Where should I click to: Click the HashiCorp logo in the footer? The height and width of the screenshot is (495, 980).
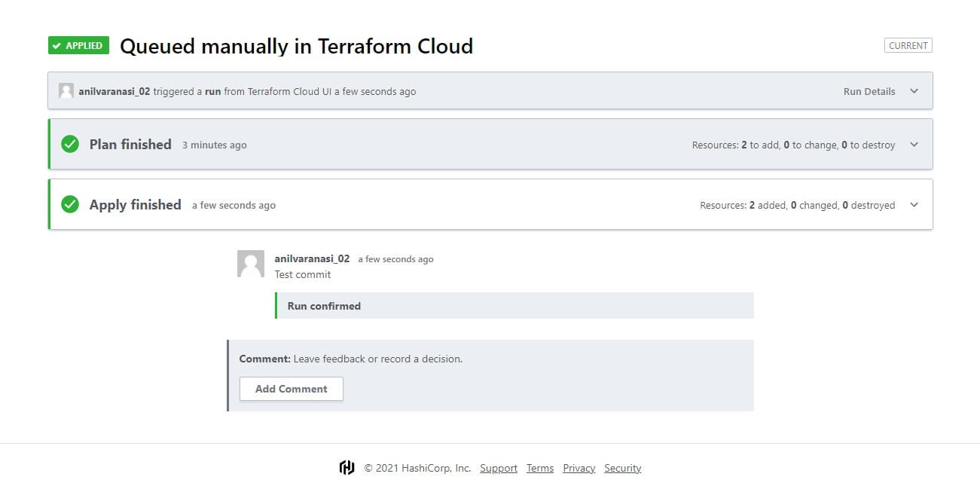pos(347,467)
